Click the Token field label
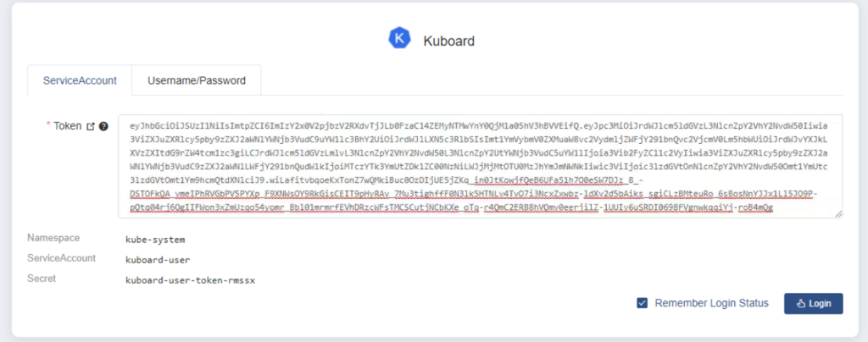Viewport: 868px width, 342px height. pos(68,126)
